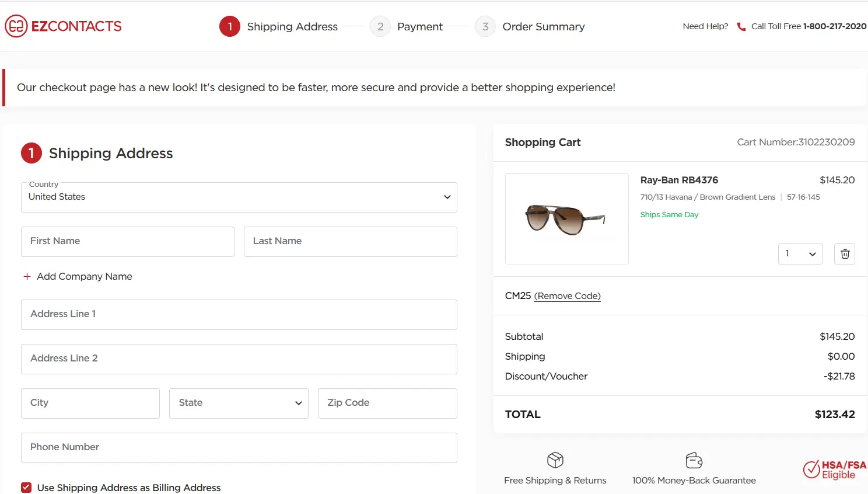868x494 pixels.
Task: Delete Ray-Ban item with trash icon
Action: coord(845,254)
